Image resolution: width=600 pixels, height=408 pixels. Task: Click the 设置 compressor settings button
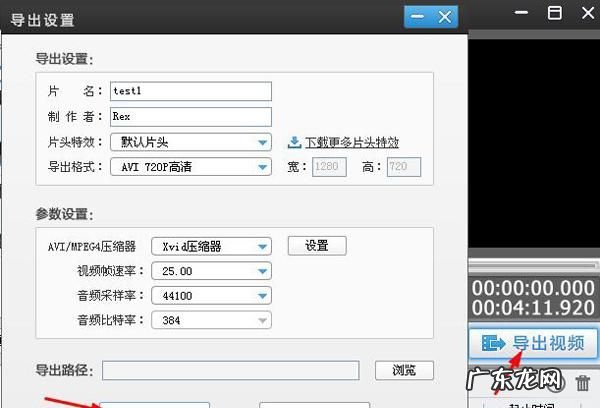(316, 245)
